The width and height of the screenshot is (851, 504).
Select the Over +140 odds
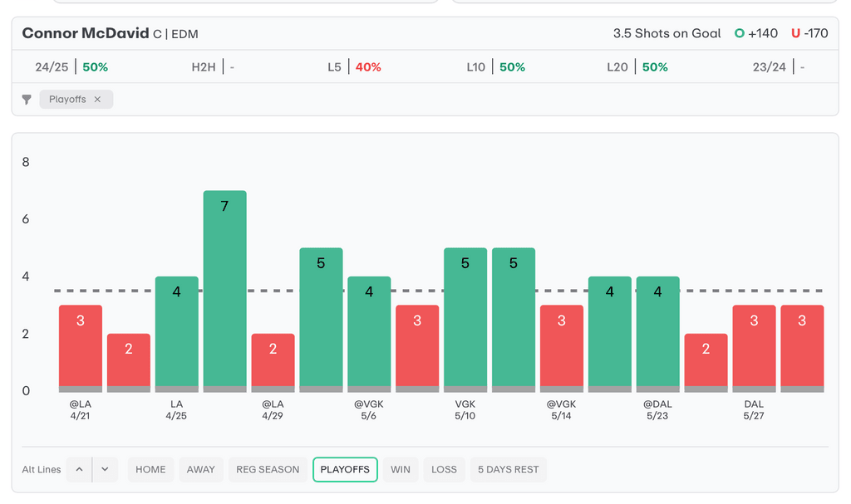tap(756, 34)
